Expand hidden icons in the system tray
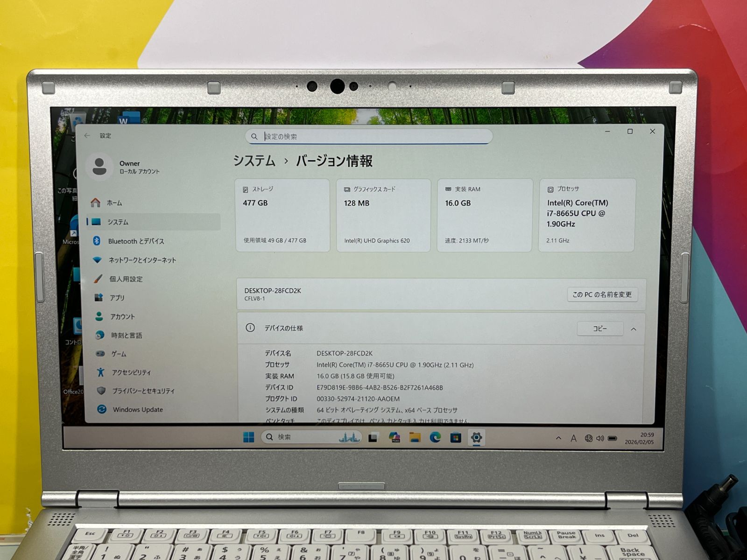Image resolution: width=747 pixels, height=560 pixels. coord(559,438)
